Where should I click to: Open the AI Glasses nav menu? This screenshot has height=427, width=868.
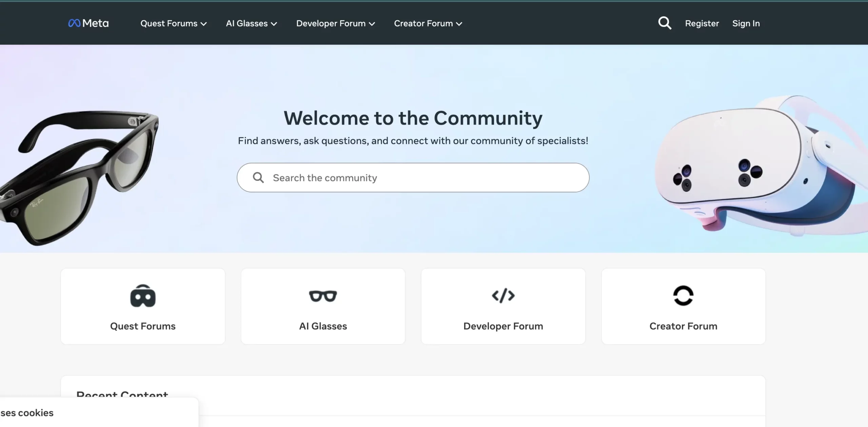pyautogui.click(x=252, y=23)
